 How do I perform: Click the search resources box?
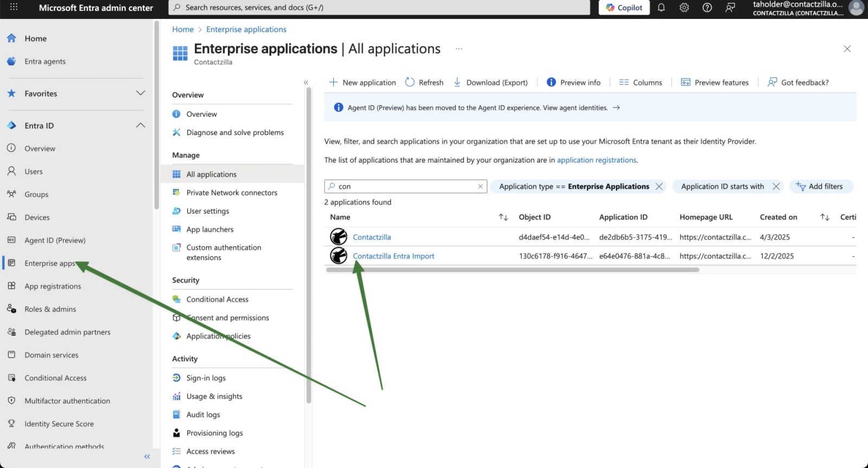coord(379,8)
